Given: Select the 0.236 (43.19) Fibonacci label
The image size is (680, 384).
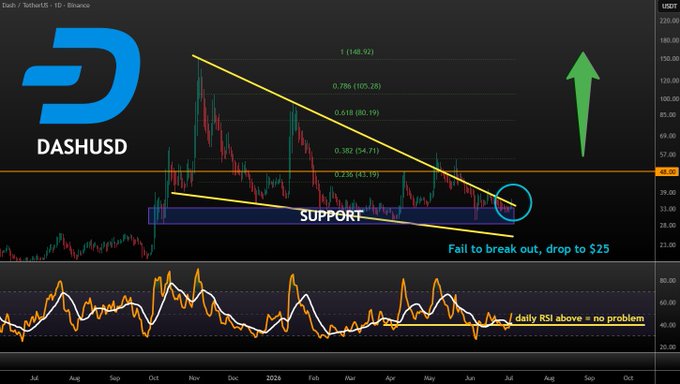Looking at the screenshot, I should pyautogui.click(x=356, y=174).
